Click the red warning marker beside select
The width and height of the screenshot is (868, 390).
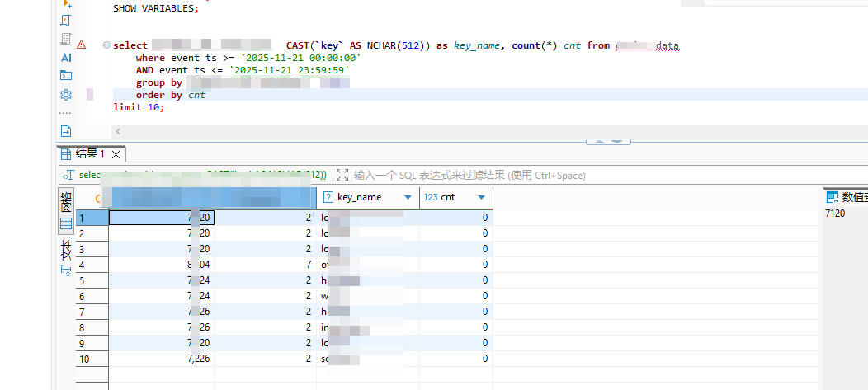81,45
